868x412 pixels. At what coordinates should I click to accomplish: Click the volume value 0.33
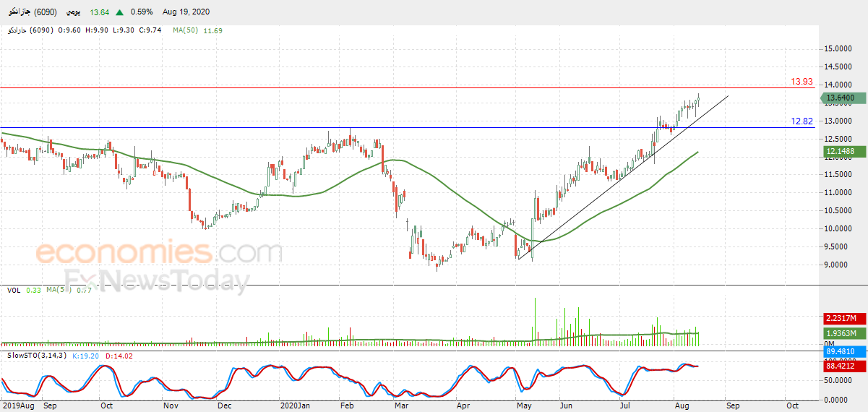click(x=33, y=290)
